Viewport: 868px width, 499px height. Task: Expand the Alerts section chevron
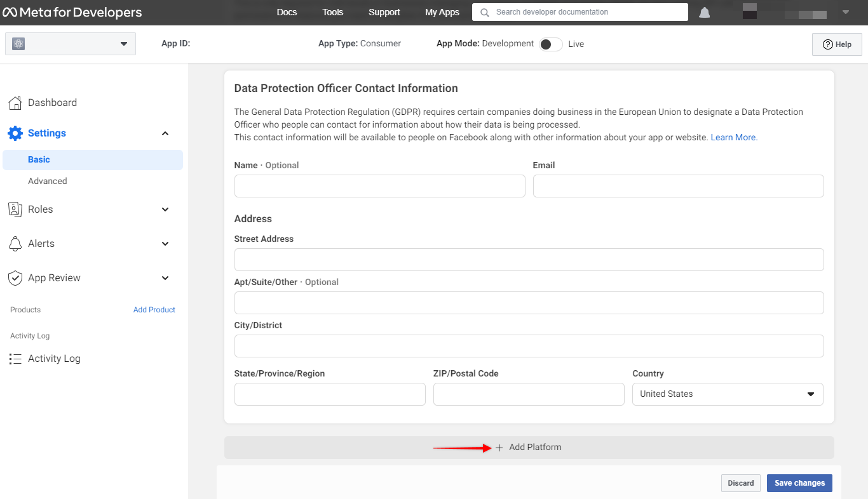click(165, 244)
